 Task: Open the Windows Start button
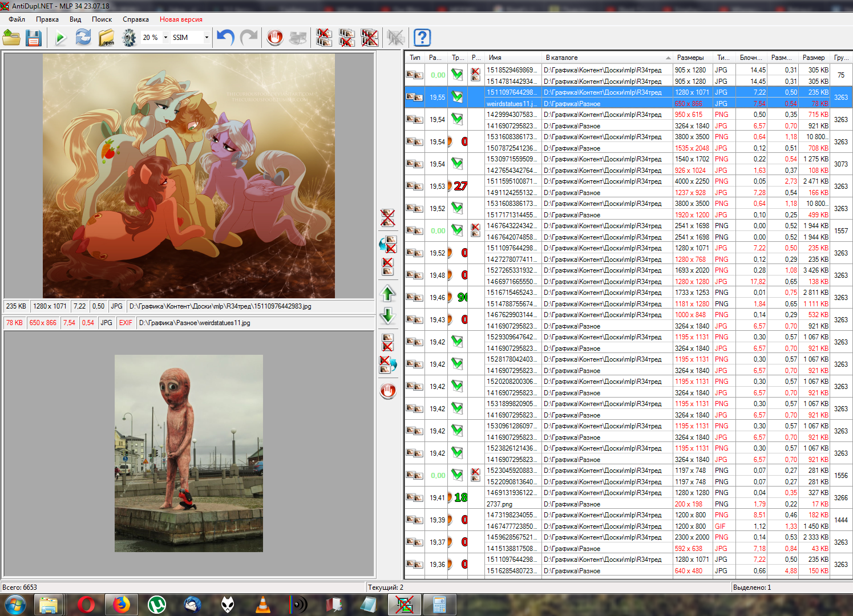[15, 605]
